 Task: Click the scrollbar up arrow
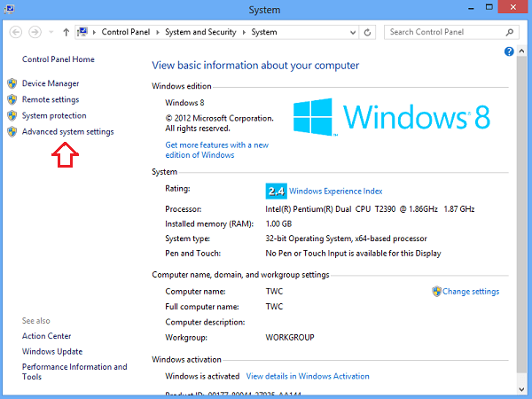(x=522, y=51)
